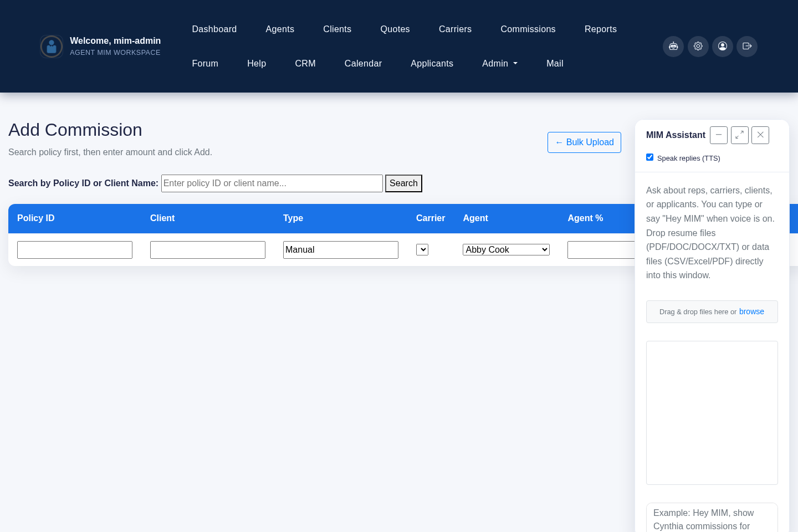This screenshot has height=532, width=798.
Task: Click the "MIM Assistant" panel title
Action: (x=676, y=135)
